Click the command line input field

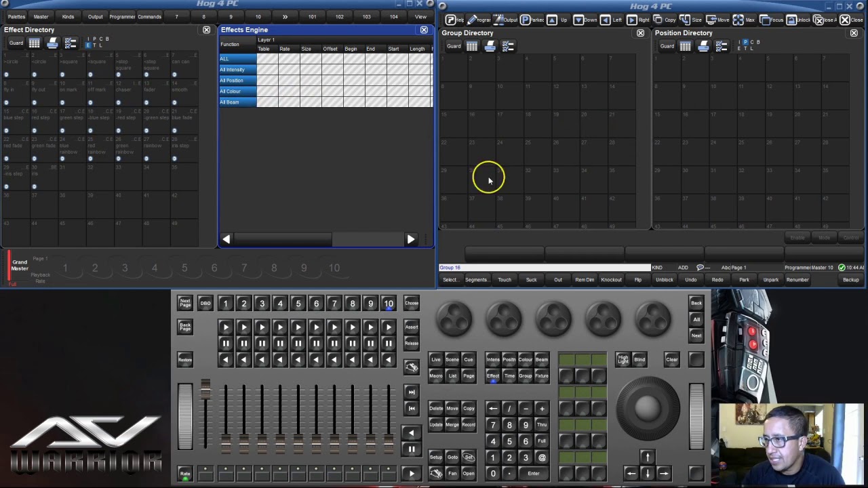coord(545,268)
